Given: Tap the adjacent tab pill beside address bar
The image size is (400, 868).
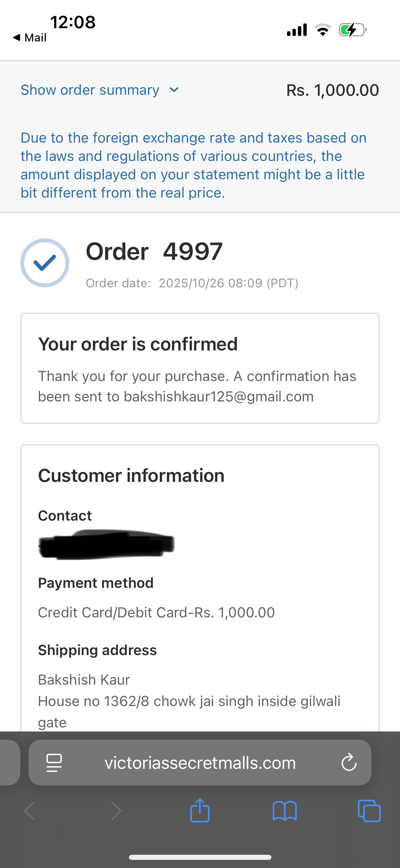Looking at the screenshot, I should pyautogui.click(x=9, y=762).
